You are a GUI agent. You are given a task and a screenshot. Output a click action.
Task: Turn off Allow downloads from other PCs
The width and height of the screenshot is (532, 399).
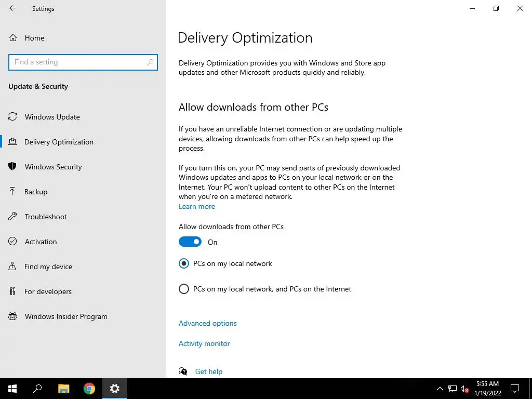coord(190,242)
